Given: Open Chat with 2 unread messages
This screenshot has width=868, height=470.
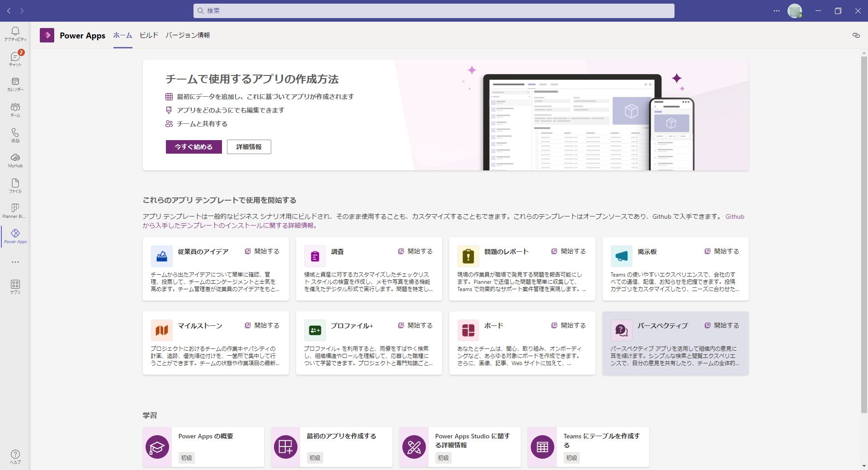Looking at the screenshot, I should (15, 59).
